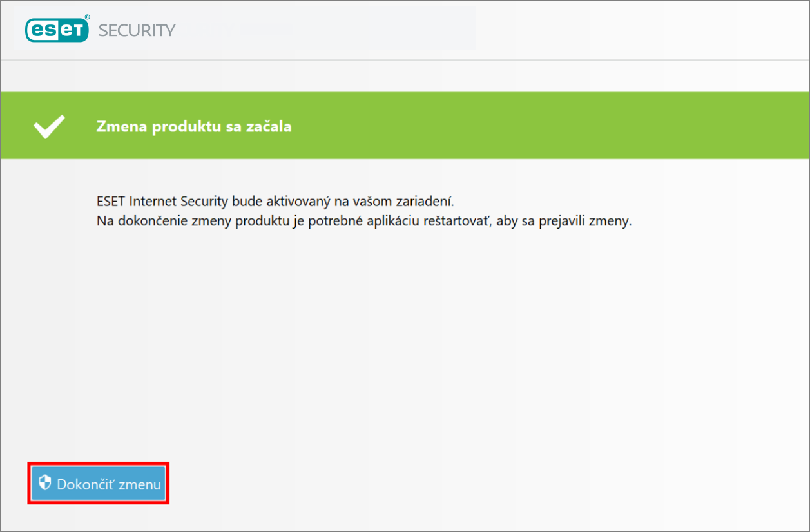Image resolution: width=810 pixels, height=532 pixels.
Task: Click the white checkmark icon
Action: [x=49, y=127]
